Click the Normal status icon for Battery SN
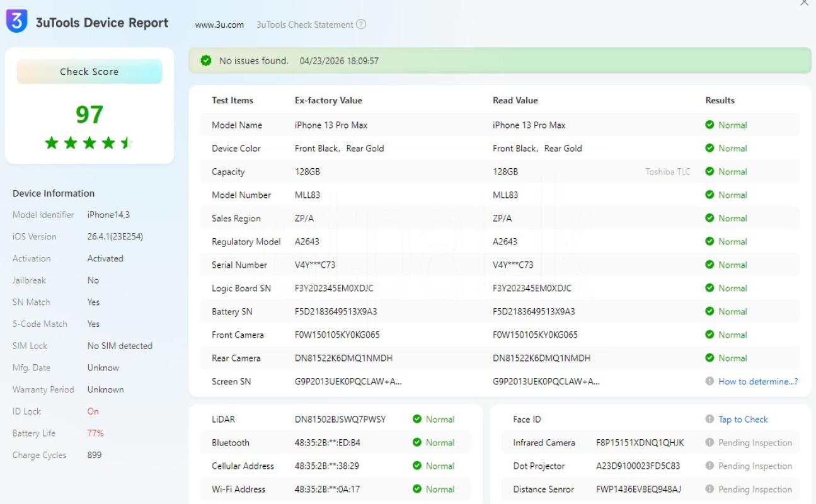816x504 pixels. coord(710,311)
